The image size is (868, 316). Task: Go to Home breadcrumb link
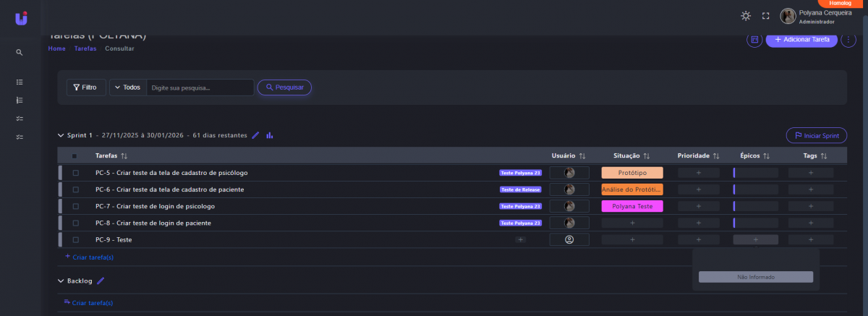(56, 48)
